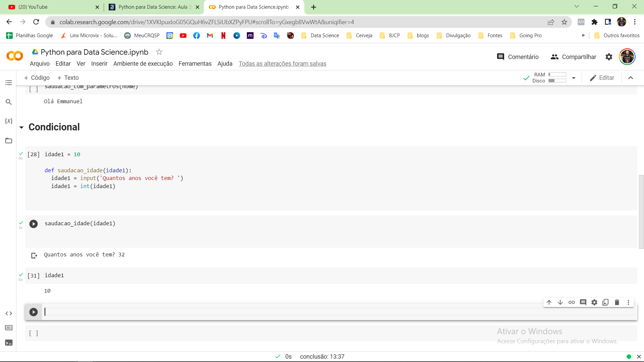Open the Cerveja bookmarks folder
This screenshot has width=644, height=362.
coord(359,36)
